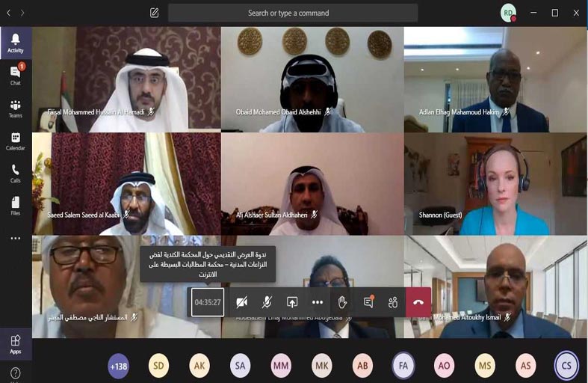This screenshot has width=588, height=383.
Task: Open the Calendar from the sidebar
Action: pos(15,141)
